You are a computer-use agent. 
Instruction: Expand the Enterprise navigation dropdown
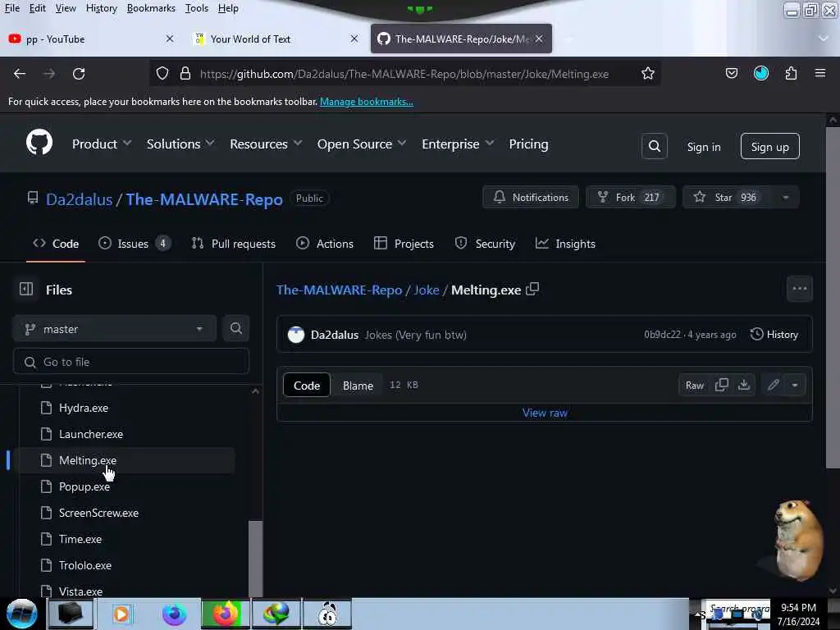click(458, 144)
